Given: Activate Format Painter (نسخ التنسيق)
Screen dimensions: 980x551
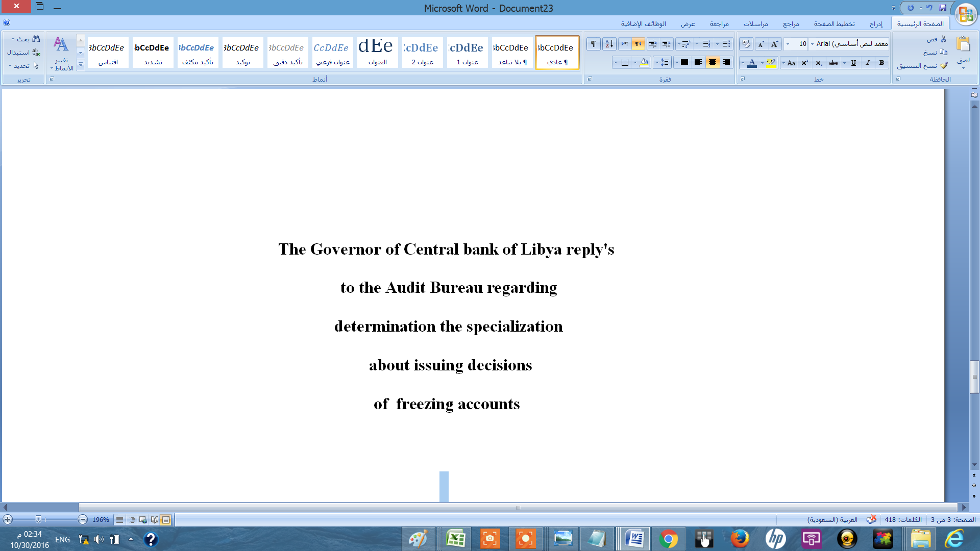Looking at the screenshot, I should pos(922,66).
